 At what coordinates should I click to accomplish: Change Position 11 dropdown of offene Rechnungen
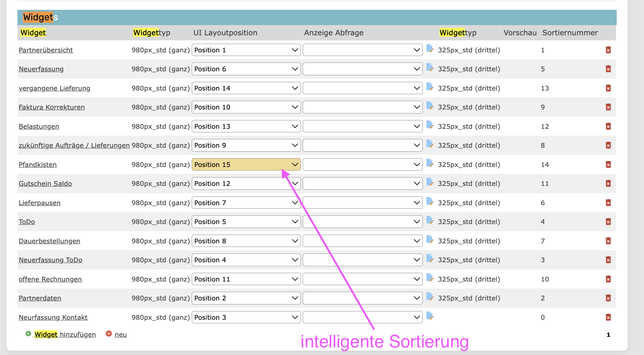[246, 279]
